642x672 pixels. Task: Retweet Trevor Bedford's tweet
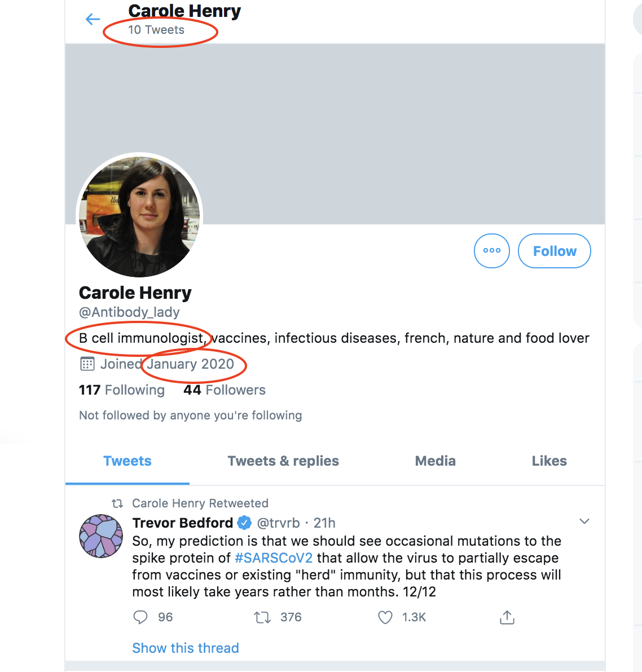pos(262,617)
